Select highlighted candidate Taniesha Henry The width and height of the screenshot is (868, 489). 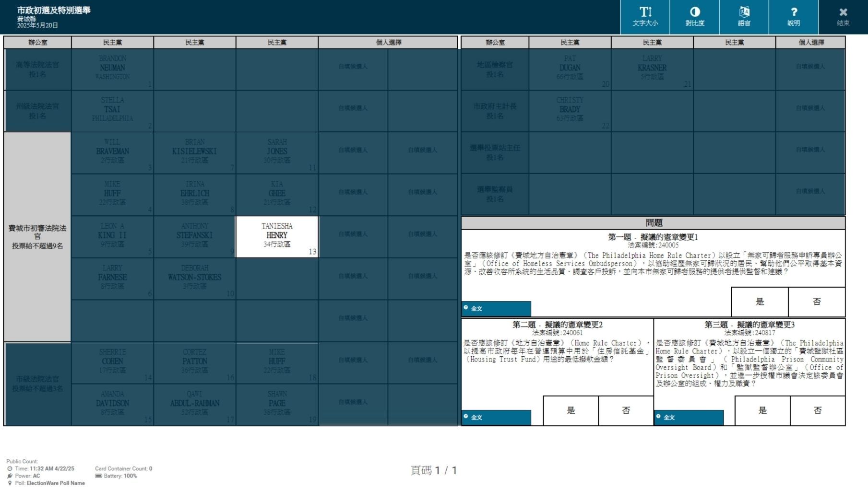point(277,236)
